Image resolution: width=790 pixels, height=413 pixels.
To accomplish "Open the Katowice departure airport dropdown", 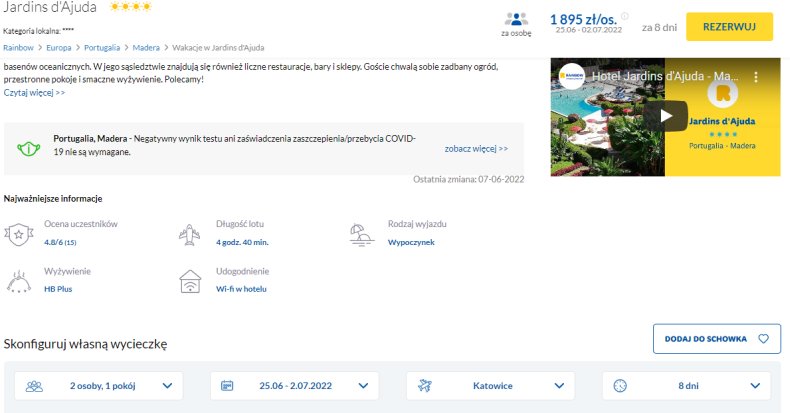I will point(491,386).
